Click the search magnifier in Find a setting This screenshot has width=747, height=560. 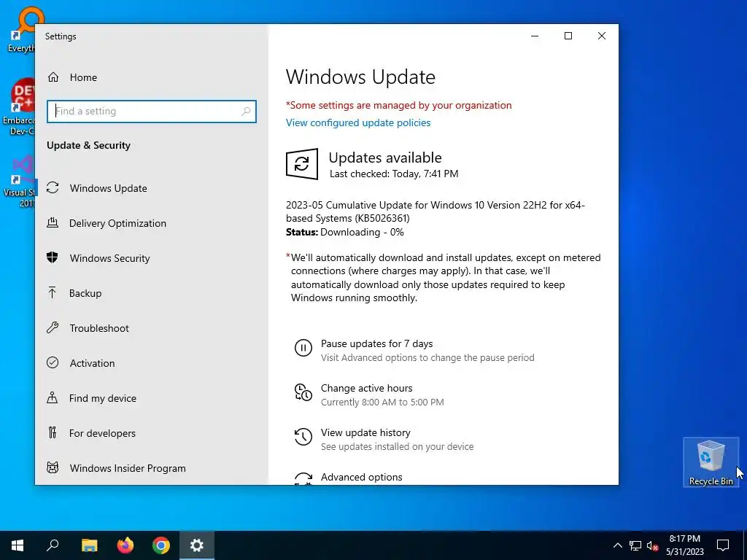pyautogui.click(x=246, y=112)
